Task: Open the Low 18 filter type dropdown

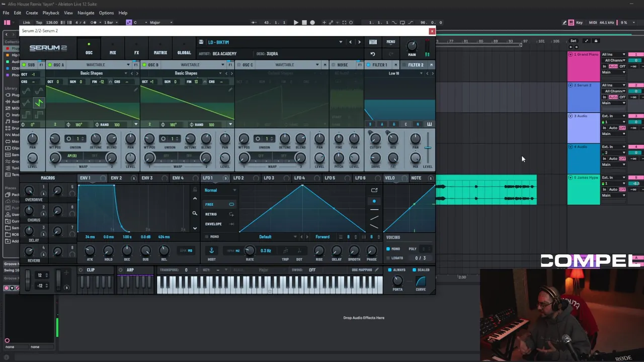Action: point(394,73)
